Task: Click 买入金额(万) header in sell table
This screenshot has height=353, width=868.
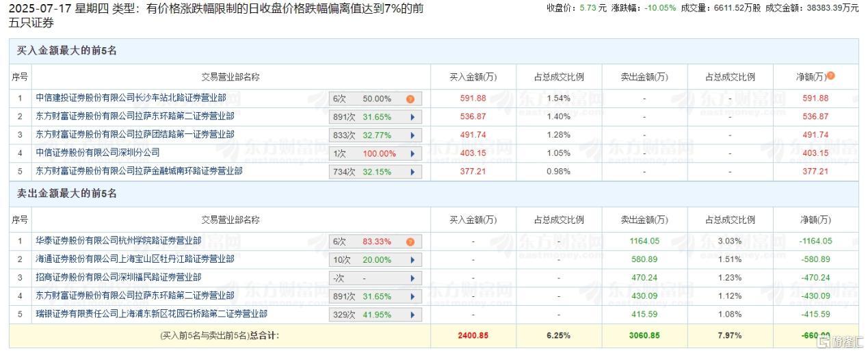Action: coord(473,220)
